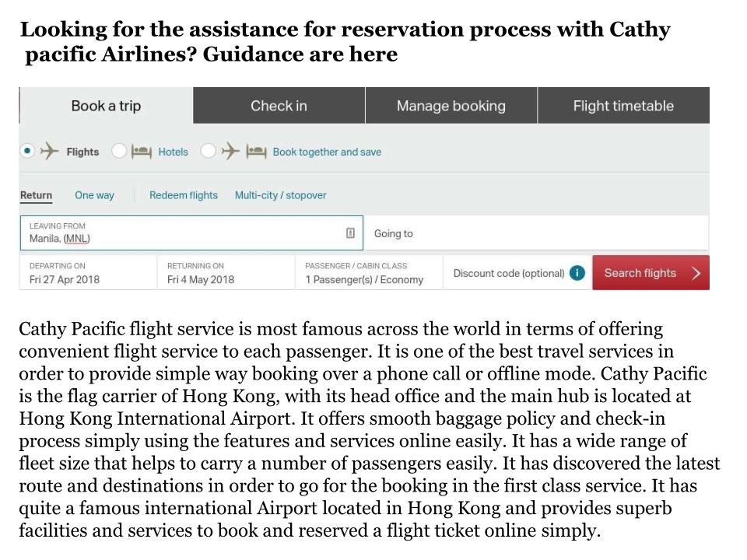The image size is (747, 560).
Task: Click the airplane icon beside Book together
Action: click(230, 152)
